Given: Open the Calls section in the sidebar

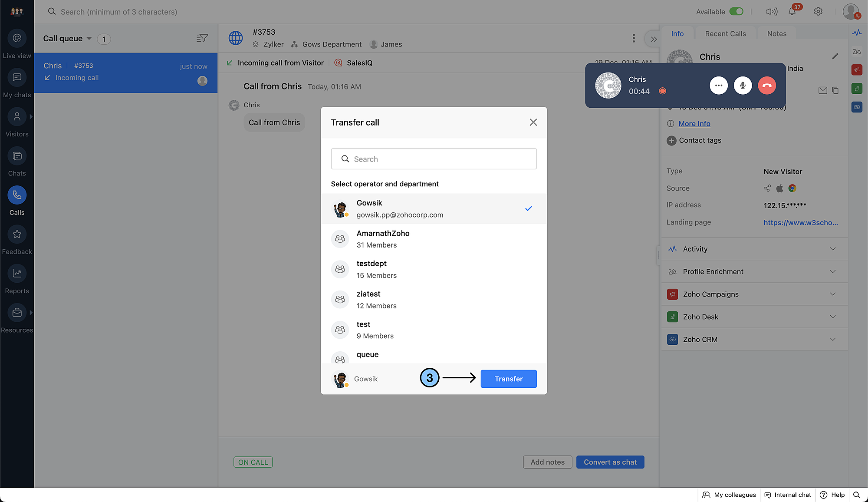Looking at the screenshot, I should click(x=17, y=195).
